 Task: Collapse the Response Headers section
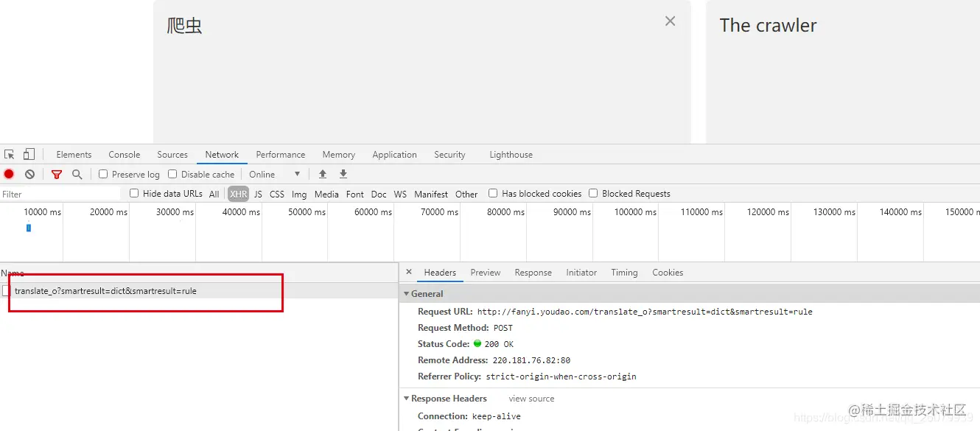click(406, 399)
